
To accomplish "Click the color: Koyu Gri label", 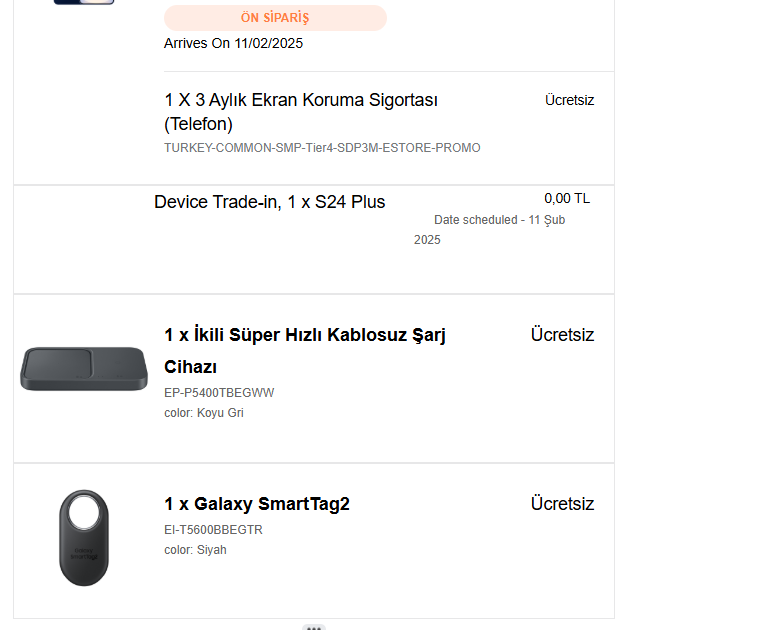I will [204, 413].
